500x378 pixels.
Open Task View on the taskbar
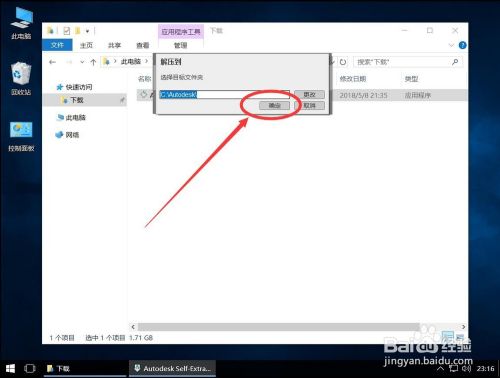(x=30, y=368)
